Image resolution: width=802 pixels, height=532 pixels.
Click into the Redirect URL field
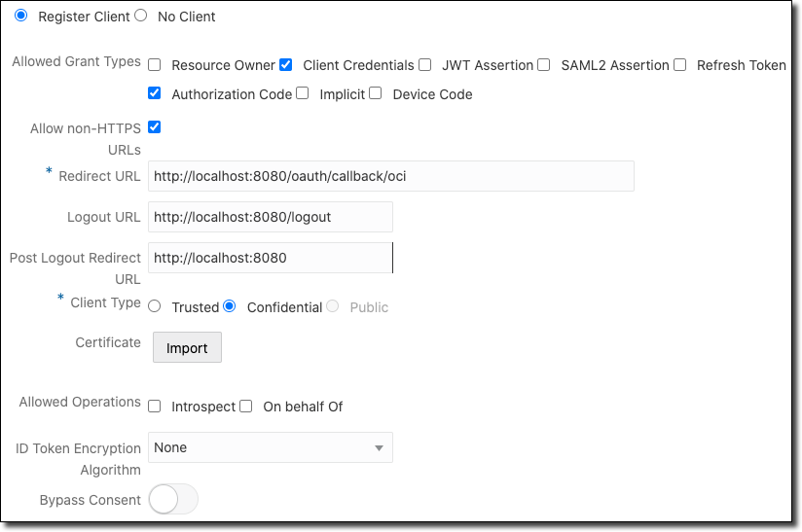click(391, 176)
